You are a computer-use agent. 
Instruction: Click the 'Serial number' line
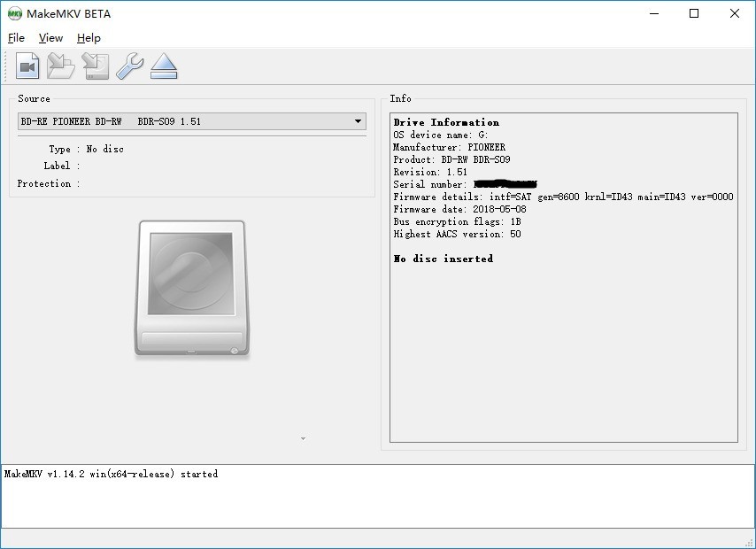coord(465,184)
